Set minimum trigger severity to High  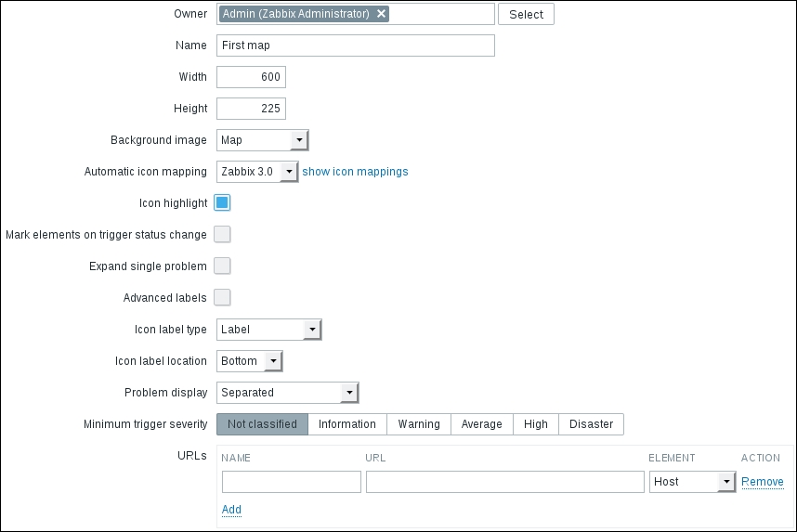(535, 424)
